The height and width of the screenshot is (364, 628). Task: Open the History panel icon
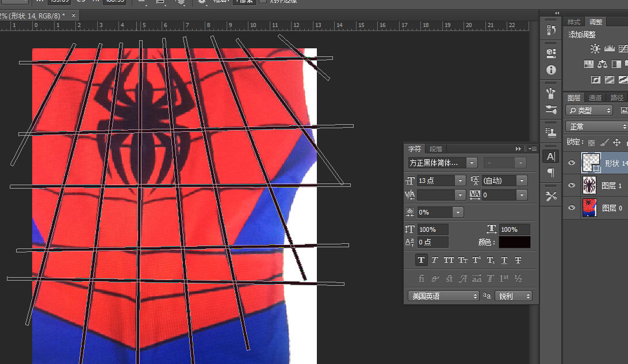(551, 30)
